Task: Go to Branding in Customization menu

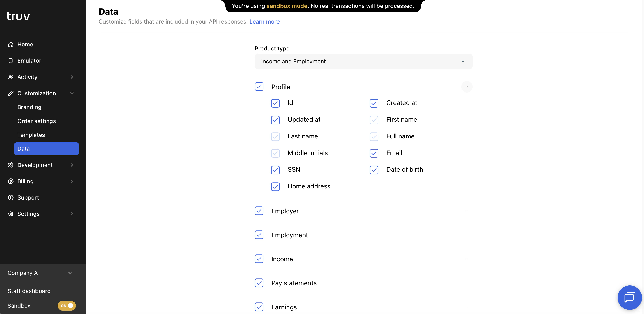Action: point(29,107)
